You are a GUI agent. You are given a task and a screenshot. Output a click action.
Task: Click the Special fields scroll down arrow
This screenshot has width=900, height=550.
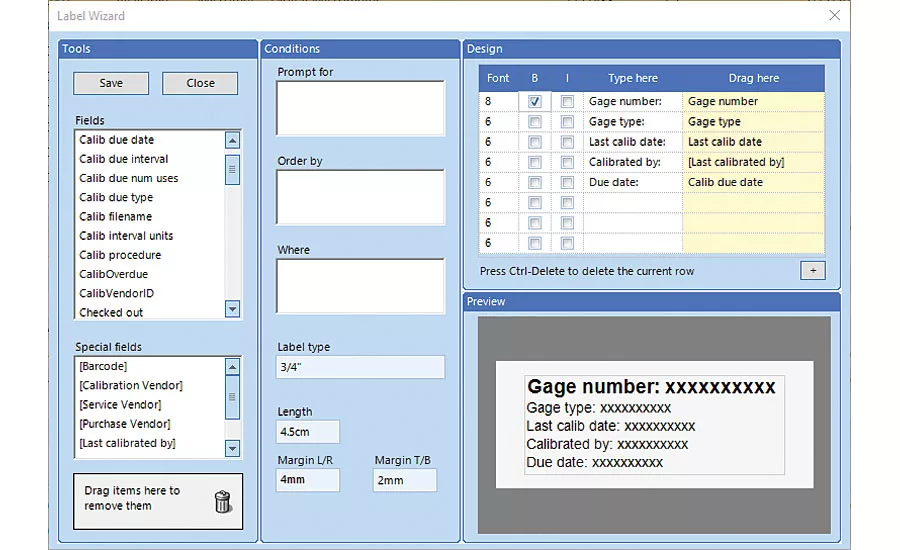pyautogui.click(x=232, y=448)
